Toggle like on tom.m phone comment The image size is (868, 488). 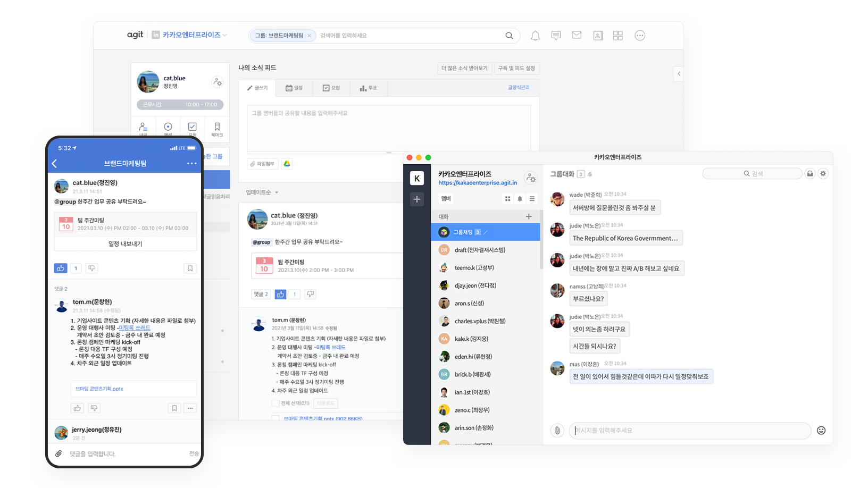(x=77, y=408)
